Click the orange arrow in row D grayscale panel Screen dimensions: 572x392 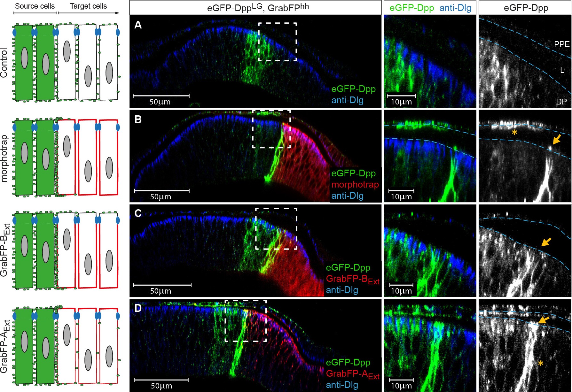[x=544, y=320]
